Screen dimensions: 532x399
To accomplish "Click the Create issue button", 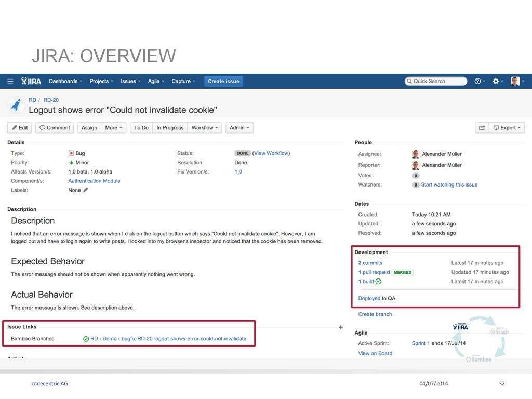I will (x=223, y=82).
